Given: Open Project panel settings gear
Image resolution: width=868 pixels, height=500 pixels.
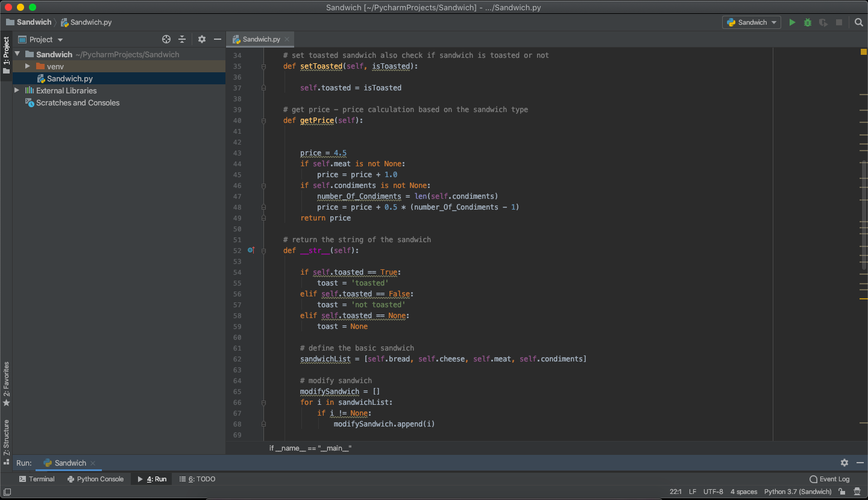Looking at the screenshot, I should 202,39.
